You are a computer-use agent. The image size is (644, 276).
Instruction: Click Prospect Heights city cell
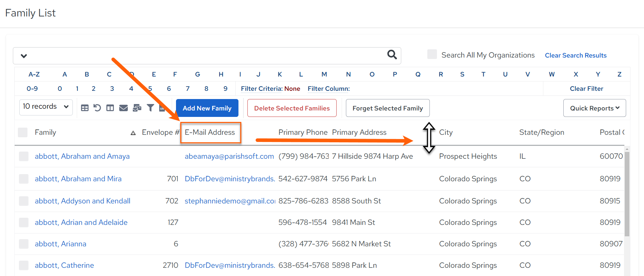(x=468, y=156)
